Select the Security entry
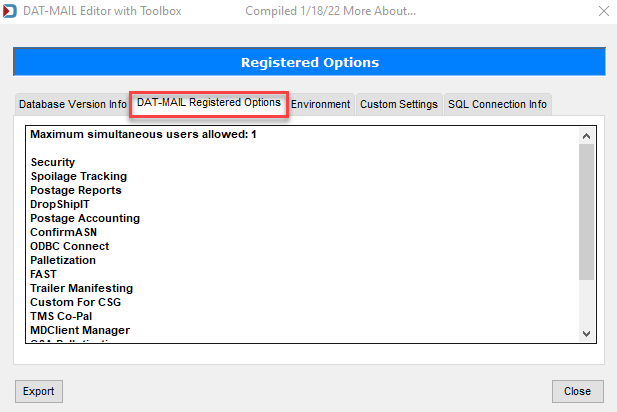 tap(53, 162)
